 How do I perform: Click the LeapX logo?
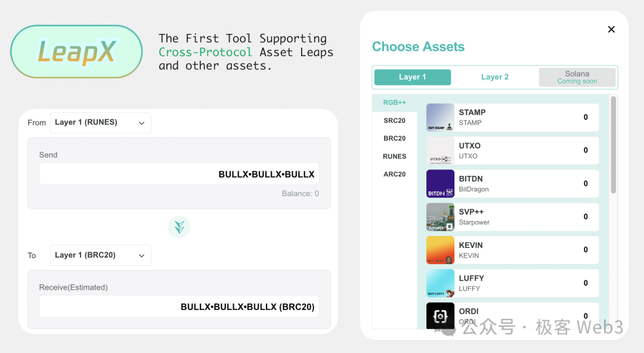[x=76, y=51]
